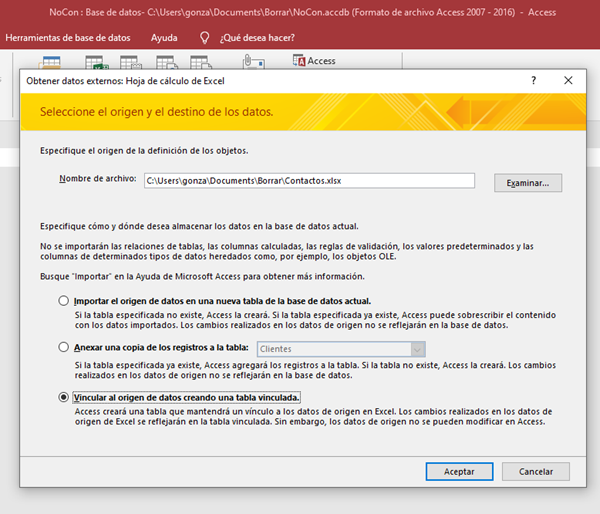Click text Especifique cómo y dónde desea almacenar

[199, 226]
